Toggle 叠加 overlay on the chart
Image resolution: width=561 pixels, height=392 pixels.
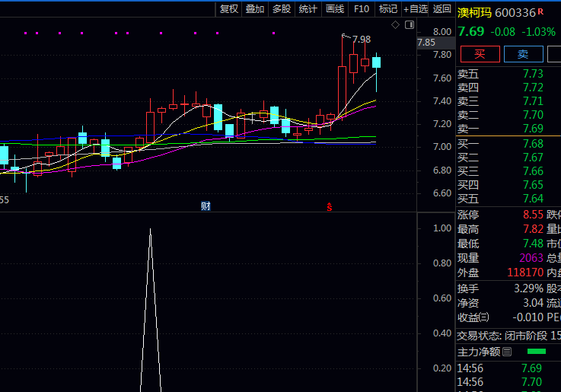tap(255, 9)
